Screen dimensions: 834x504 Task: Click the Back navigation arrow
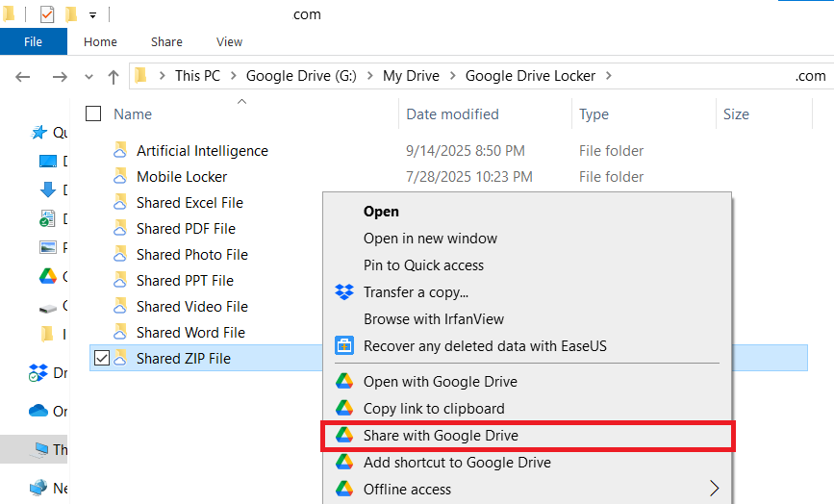pyautogui.click(x=24, y=76)
